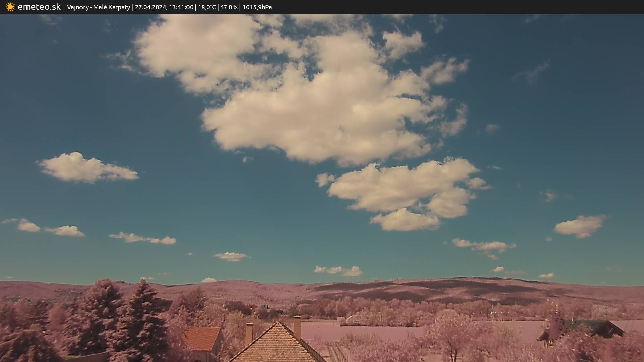The image size is (644, 362).
Task: Click the small cloud at left
Action: point(86,168)
